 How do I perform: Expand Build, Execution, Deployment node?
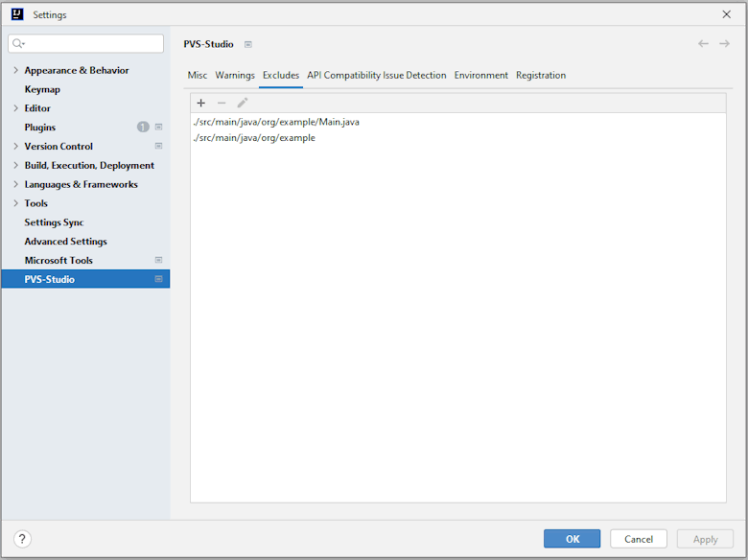click(15, 165)
